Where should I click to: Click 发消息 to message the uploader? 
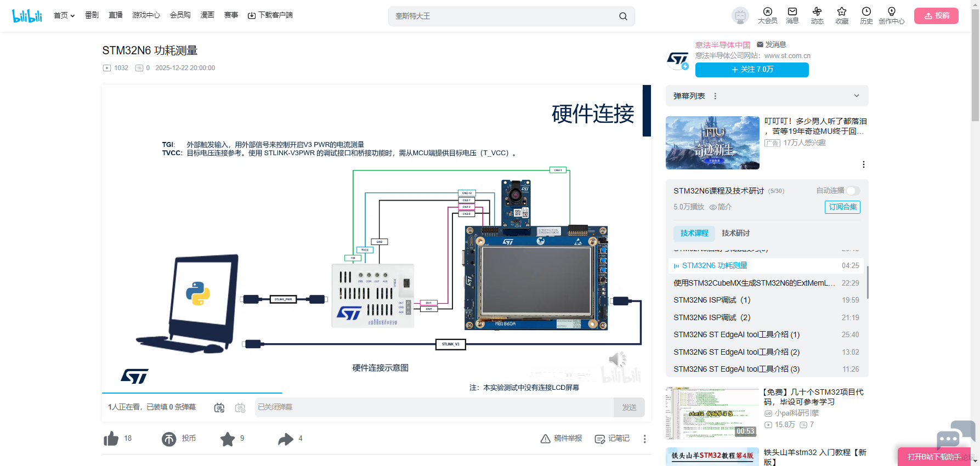pyautogui.click(x=771, y=44)
